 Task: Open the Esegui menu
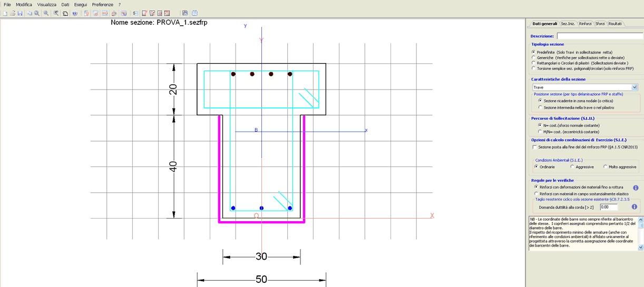[x=81, y=4]
